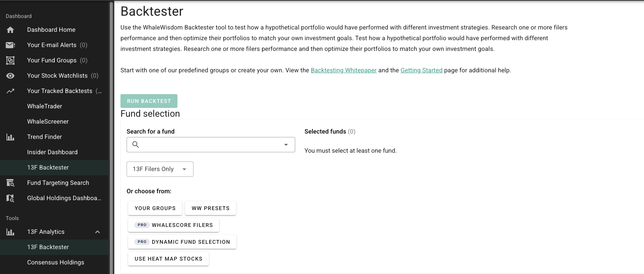Open the Backtesting Whitepaper link
644x274 pixels.
coord(343,70)
